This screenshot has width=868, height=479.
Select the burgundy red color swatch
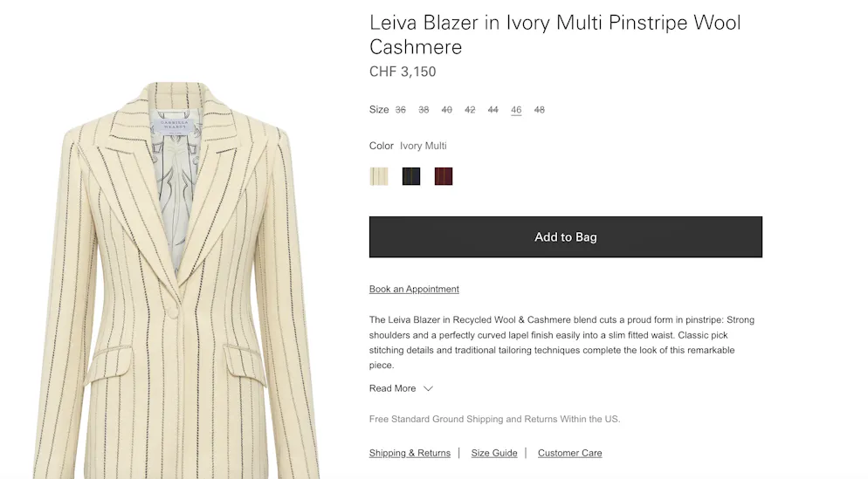444,176
